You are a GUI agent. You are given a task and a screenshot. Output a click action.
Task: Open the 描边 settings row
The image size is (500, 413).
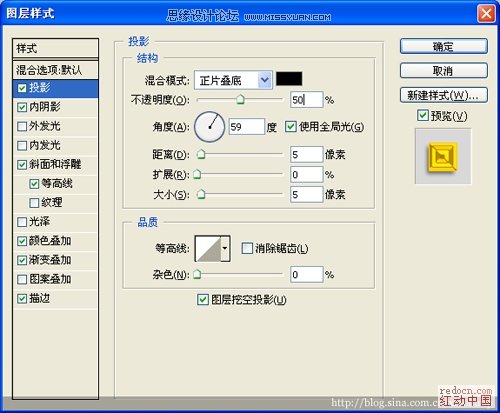point(55,298)
